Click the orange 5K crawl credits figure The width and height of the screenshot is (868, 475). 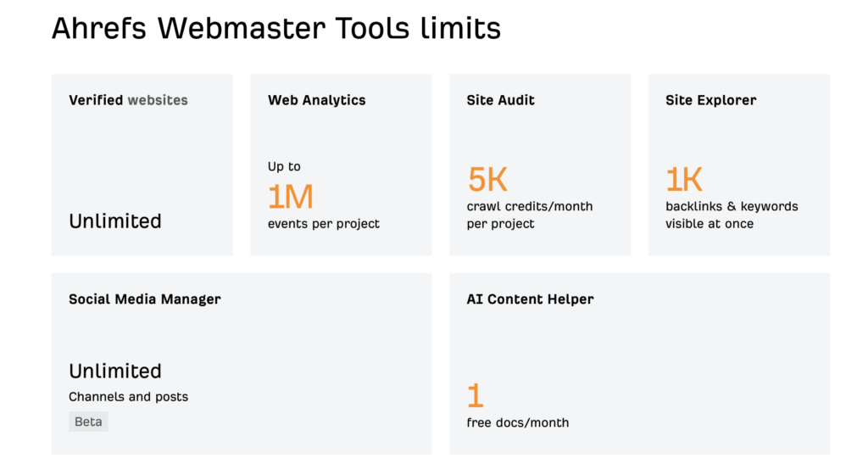pyautogui.click(x=487, y=179)
